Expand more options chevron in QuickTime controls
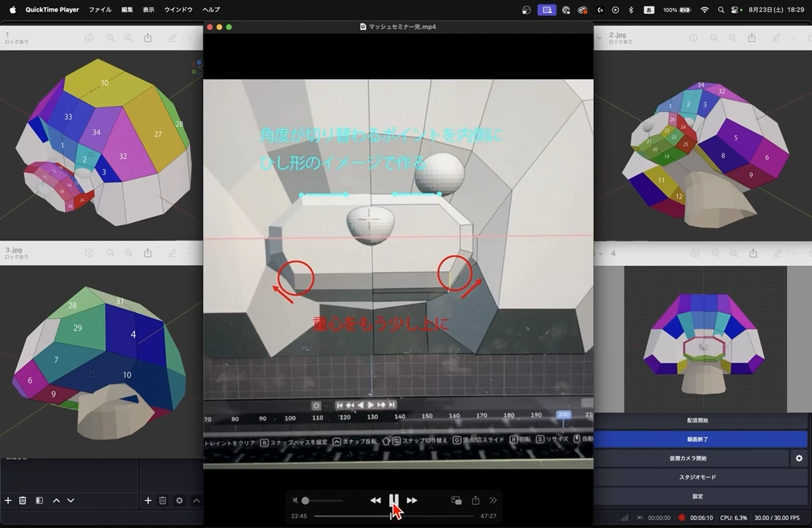Screen dimensions: 812x528 point(493,500)
